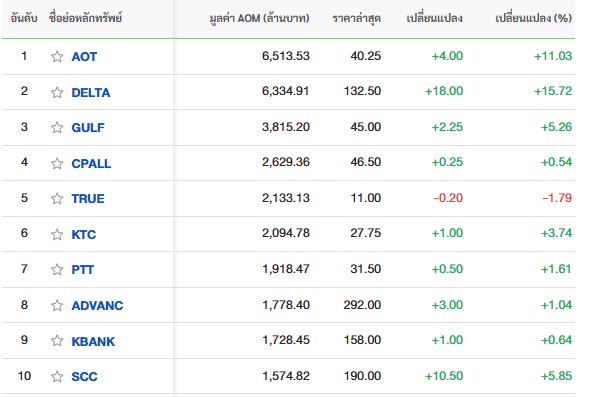Favorite KBANK using the star
The image size is (591, 397).
(57, 340)
